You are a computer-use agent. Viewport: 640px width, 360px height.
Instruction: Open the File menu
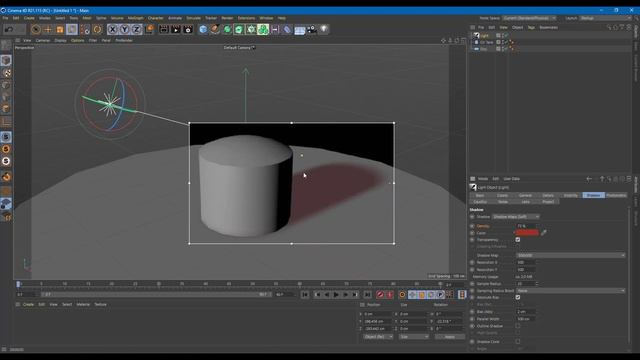coord(5,18)
